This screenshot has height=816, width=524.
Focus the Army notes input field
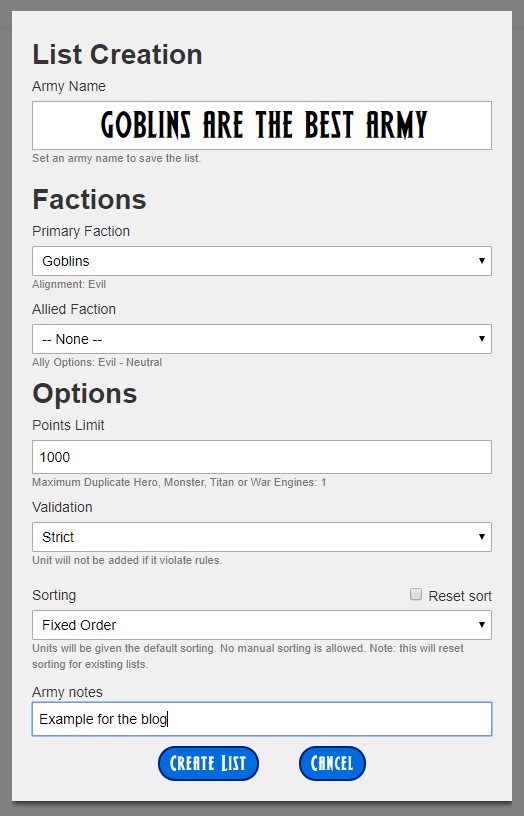[262, 719]
